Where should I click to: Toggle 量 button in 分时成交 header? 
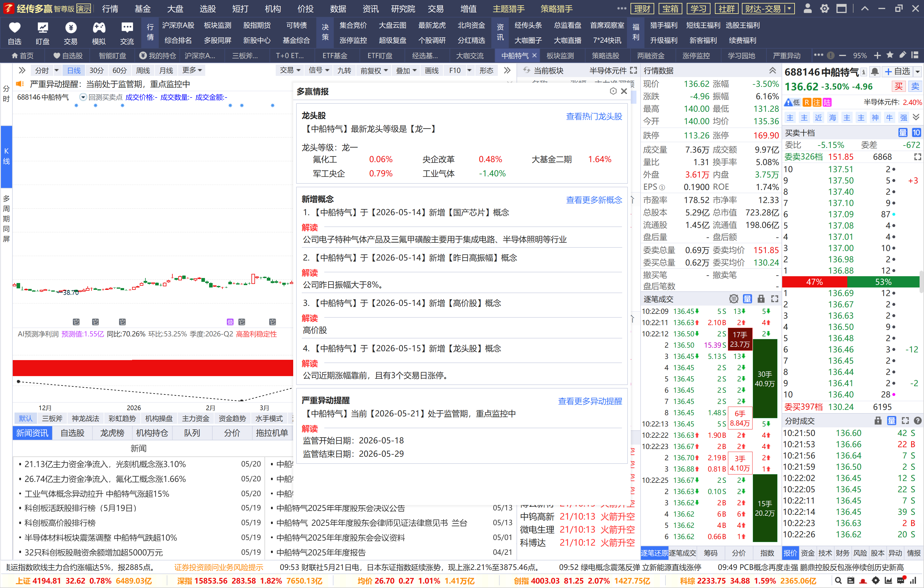891,421
